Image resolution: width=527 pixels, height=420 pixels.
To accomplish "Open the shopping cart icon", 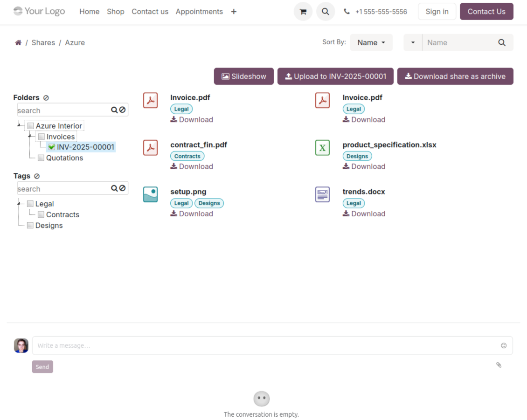I will click(303, 12).
